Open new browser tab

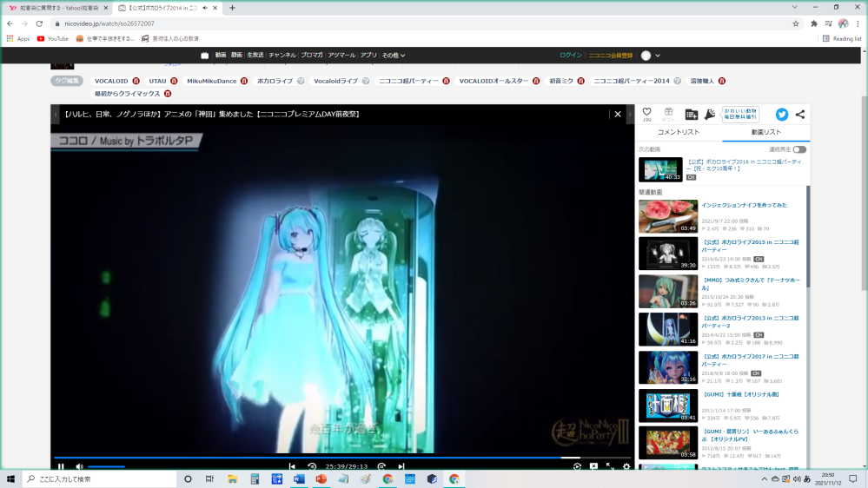(x=233, y=8)
